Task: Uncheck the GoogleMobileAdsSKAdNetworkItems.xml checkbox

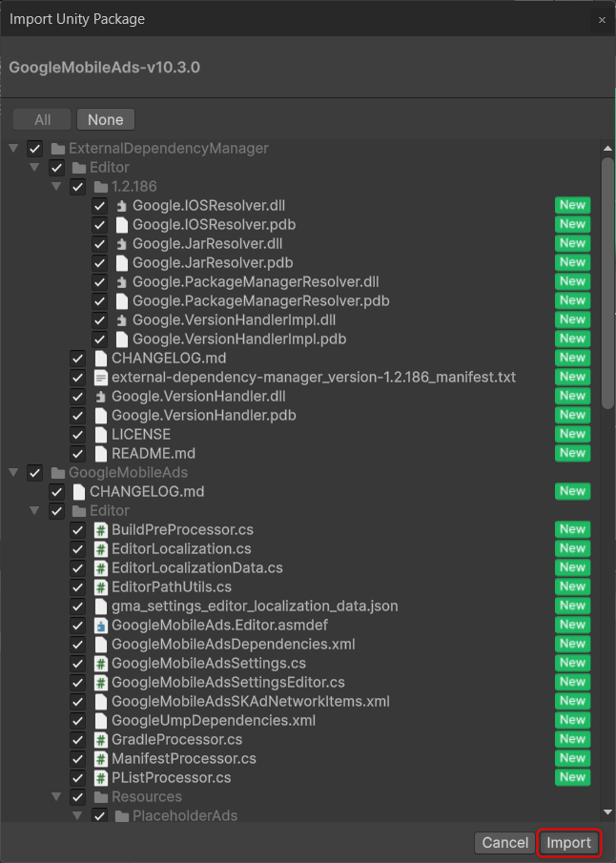Action: 77,702
